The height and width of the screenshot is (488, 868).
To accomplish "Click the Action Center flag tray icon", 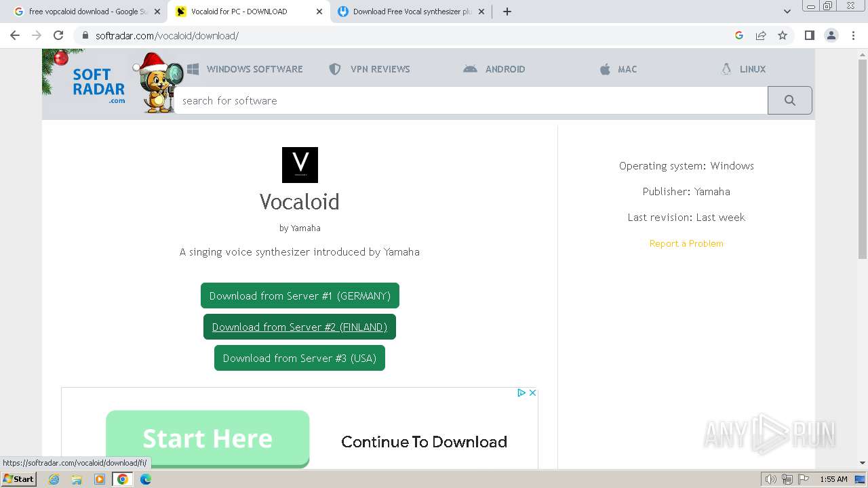I will [x=804, y=479].
